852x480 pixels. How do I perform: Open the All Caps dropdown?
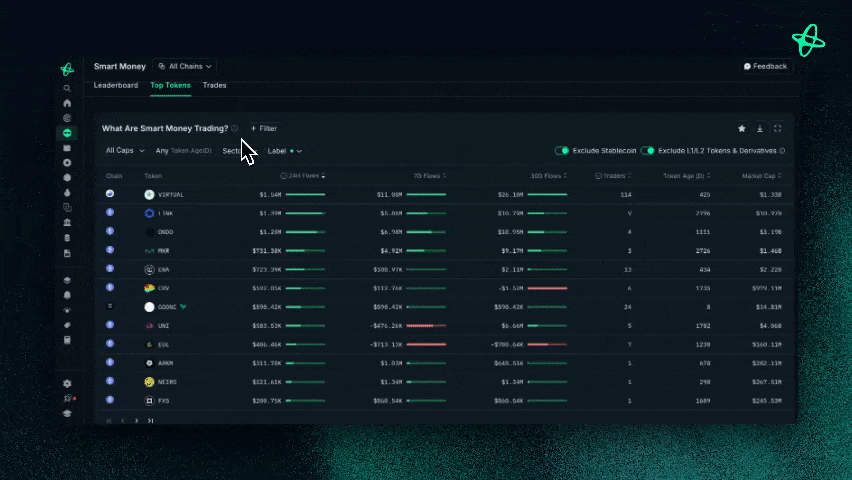click(125, 151)
